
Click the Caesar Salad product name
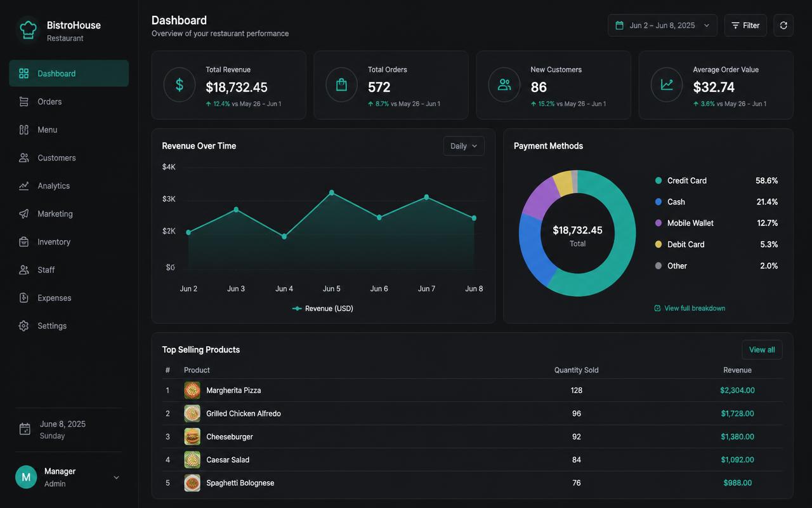(x=228, y=460)
